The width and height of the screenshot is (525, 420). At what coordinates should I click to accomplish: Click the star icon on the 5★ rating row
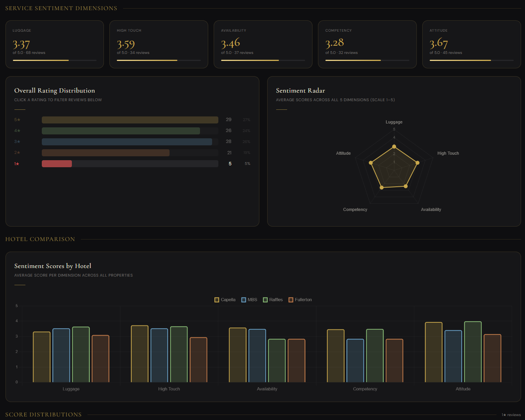(x=19, y=120)
